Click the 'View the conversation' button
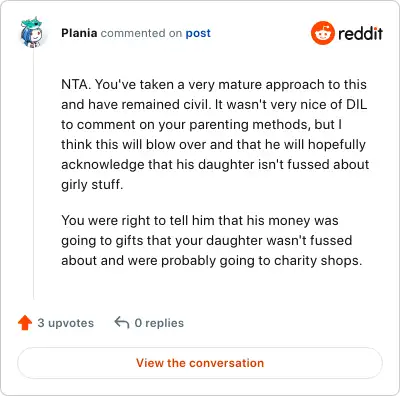 (x=200, y=363)
